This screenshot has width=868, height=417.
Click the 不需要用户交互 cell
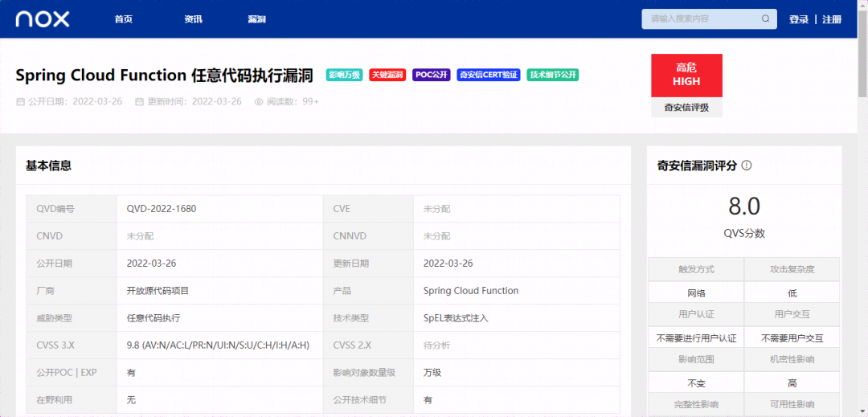pos(792,338)
